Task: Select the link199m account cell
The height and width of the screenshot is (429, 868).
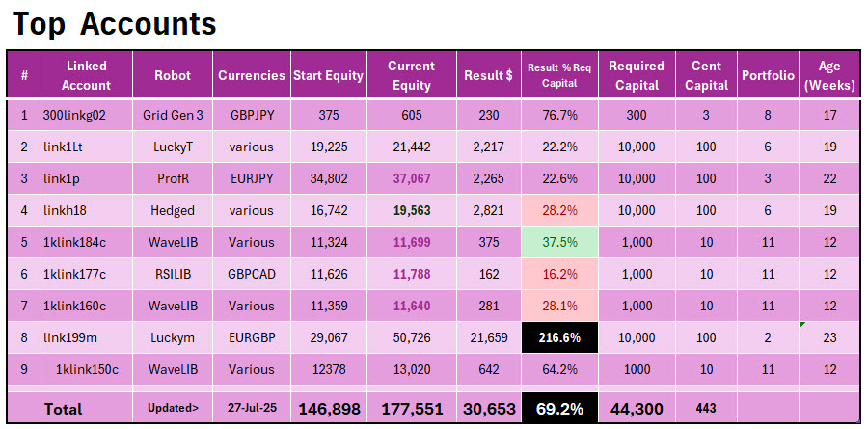Action: pos(69,338)
